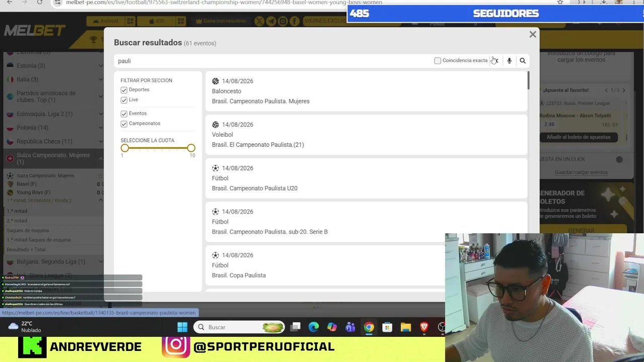Click the Windows taskbar Buscar search box

(x=239, y=327)
